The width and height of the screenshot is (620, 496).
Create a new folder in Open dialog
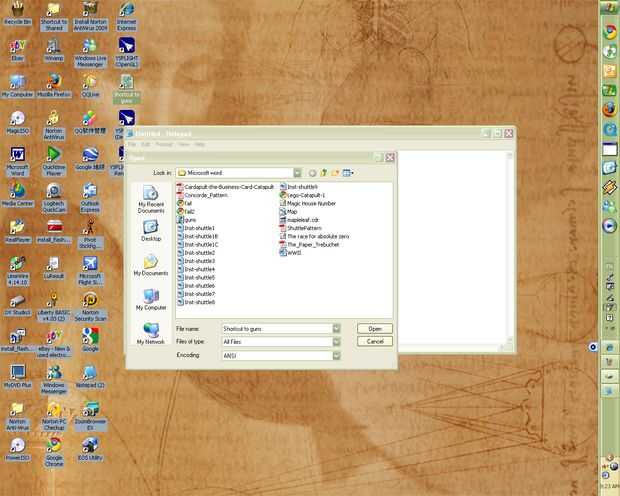tap(335, 173)
